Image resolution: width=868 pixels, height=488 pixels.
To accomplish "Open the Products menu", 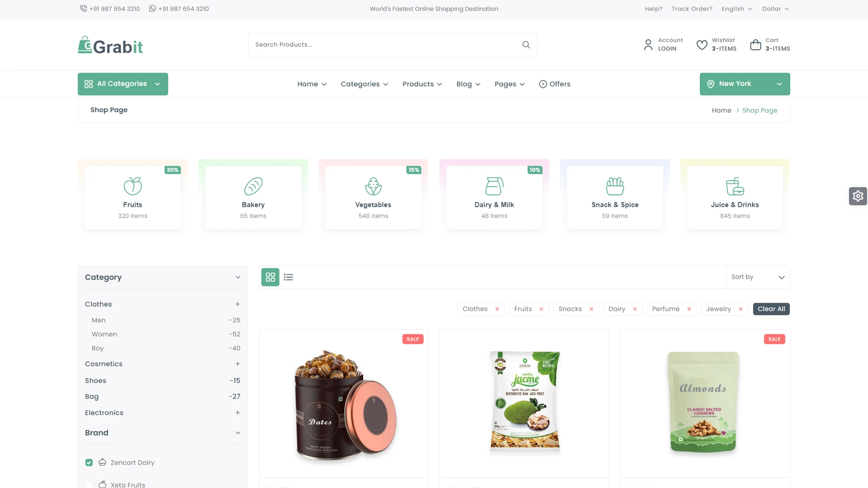I will 422,84.
